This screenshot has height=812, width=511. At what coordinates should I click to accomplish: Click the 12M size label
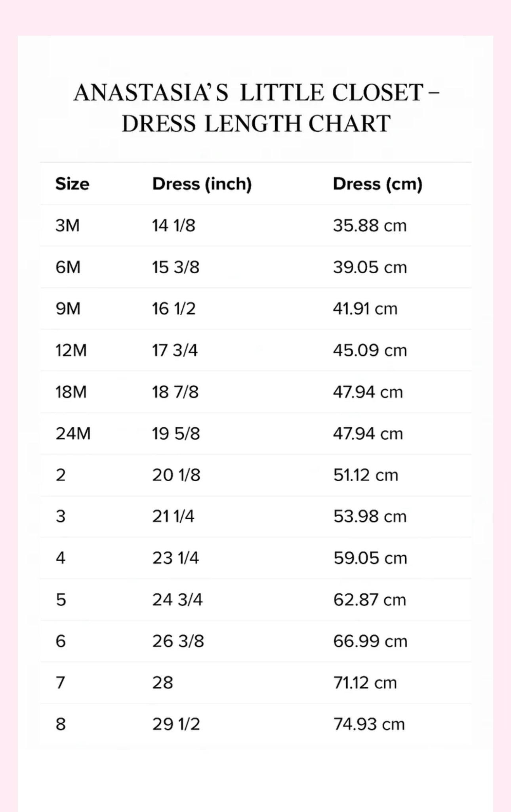[x=71, y=350]
